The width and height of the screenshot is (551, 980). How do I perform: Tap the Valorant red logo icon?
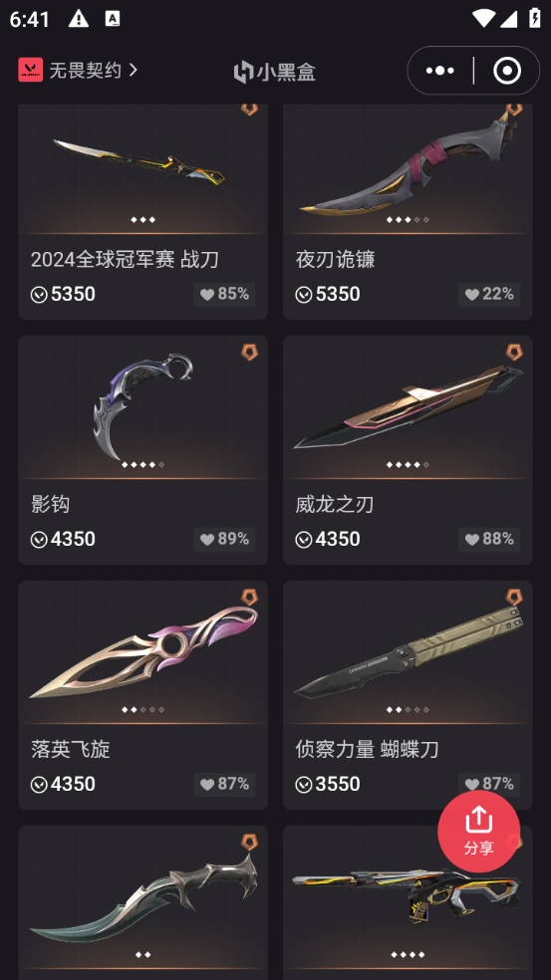[30, 70]
